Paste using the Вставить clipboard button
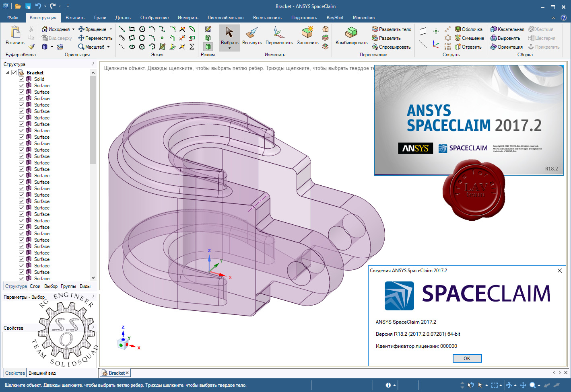 click(15, 35)
